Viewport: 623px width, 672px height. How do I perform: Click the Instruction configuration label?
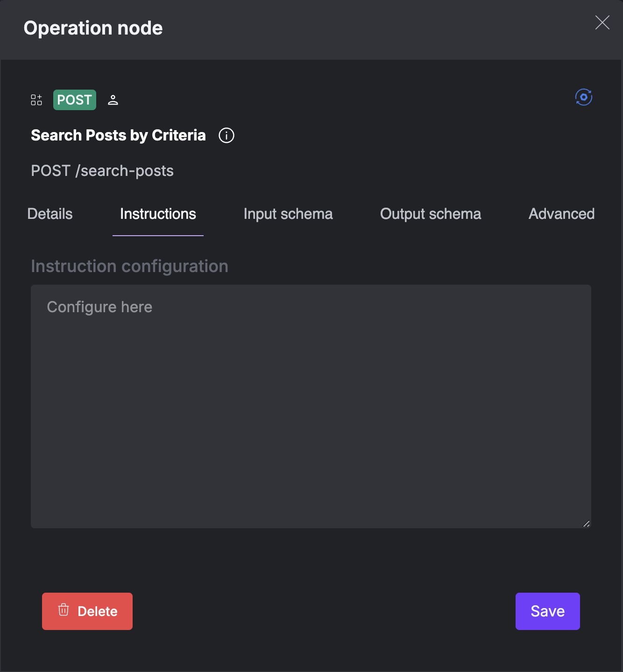coord(129,266)
